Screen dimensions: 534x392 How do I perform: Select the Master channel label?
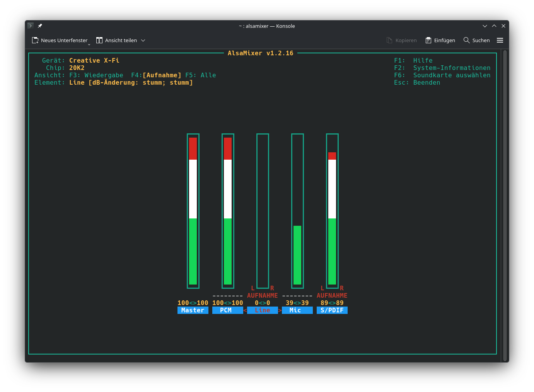click(x=193, y=310)
